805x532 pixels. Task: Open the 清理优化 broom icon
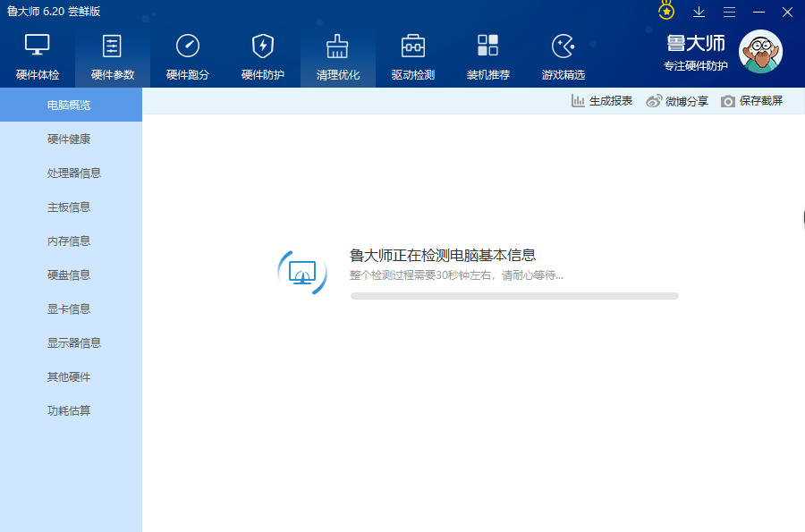(337, 46)
